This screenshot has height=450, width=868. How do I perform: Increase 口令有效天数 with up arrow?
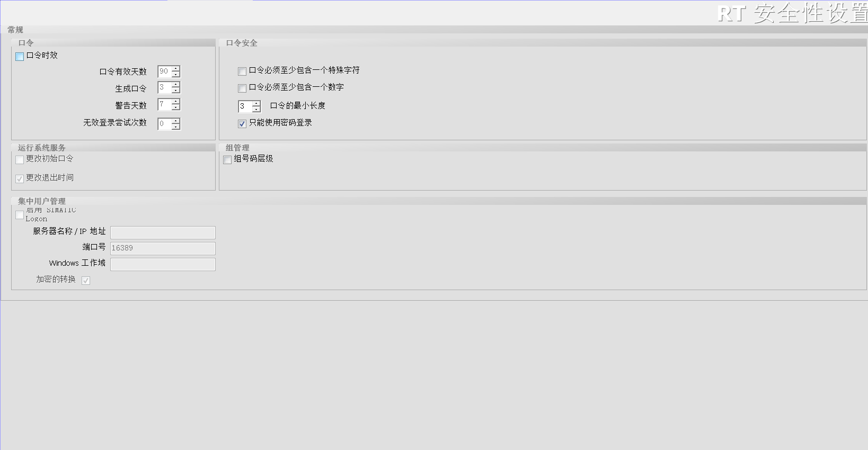(x=176, y=68)
